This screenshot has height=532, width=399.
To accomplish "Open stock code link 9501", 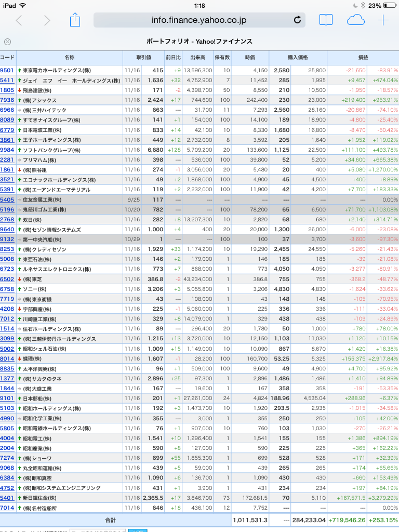I will pos(7,70).
